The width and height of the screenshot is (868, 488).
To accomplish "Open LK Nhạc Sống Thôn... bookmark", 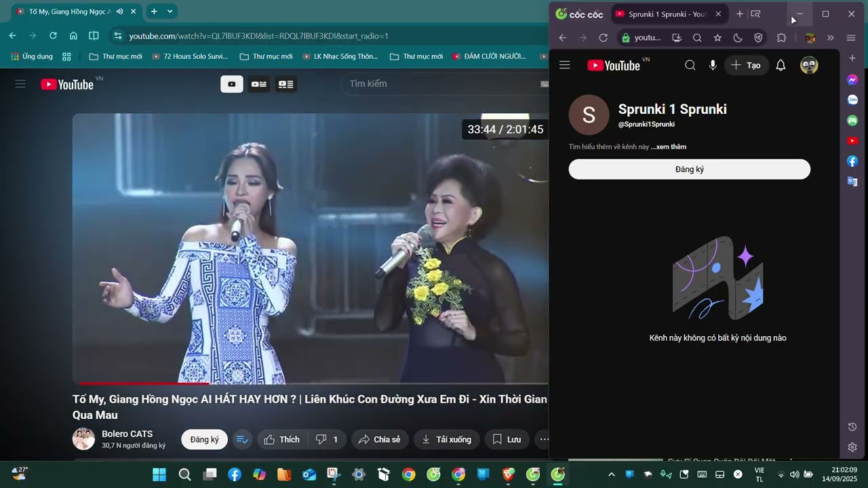I will 340,56.
